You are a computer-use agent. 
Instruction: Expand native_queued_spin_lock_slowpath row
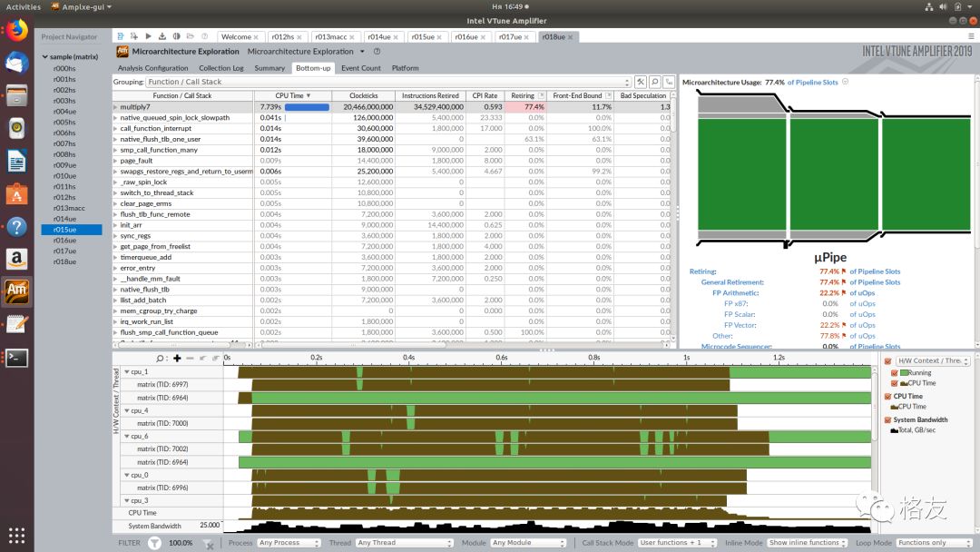pyautogui.click(x=115, y=117)
